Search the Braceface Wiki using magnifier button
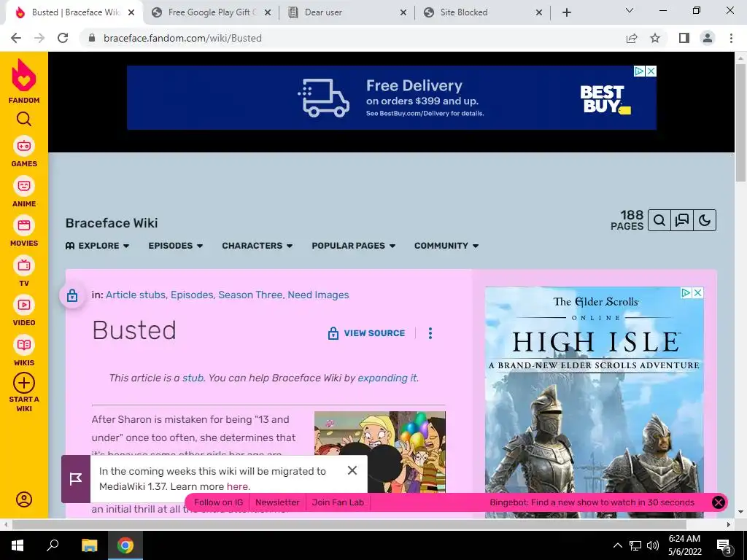Image resolution: width=747 pixels, height=560 pixels. tap(659, 220)
